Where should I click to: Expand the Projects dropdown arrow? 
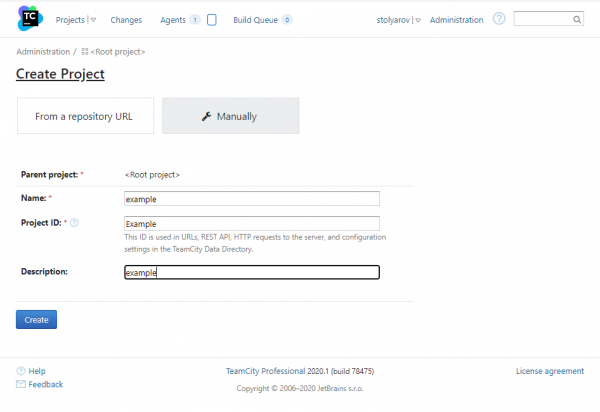[x=93, y=20]
